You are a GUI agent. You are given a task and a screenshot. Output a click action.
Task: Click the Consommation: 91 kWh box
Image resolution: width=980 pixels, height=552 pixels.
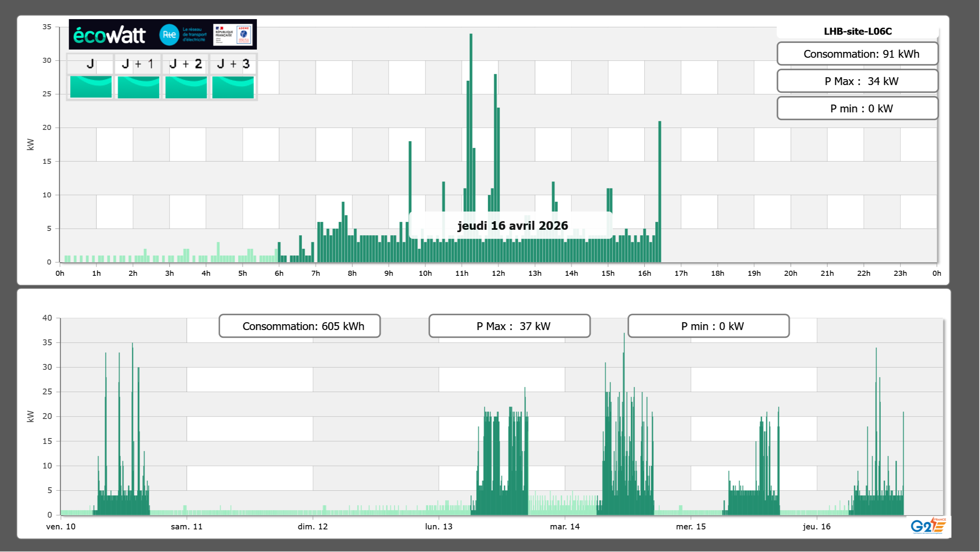(857, 54)
